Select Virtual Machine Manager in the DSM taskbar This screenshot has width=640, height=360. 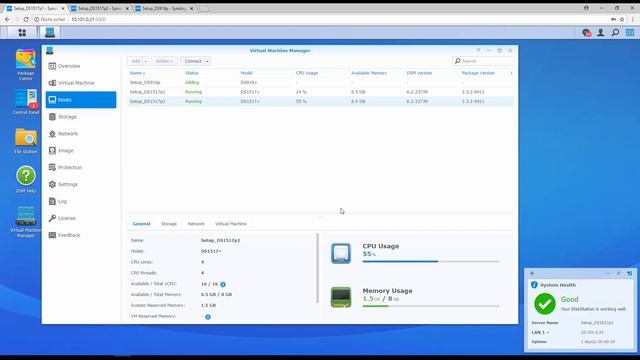point(50,32)
